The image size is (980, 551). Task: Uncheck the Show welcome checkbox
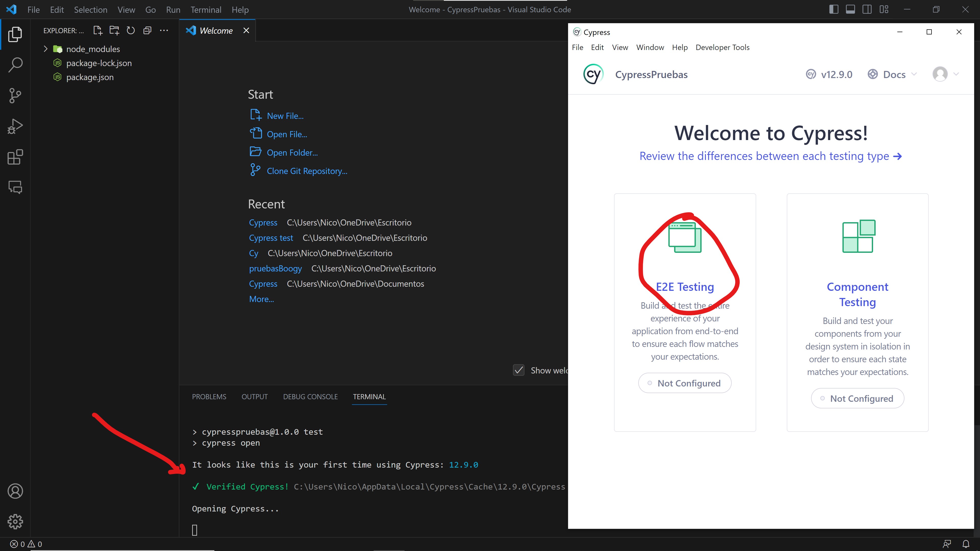(x=519, y=370)
